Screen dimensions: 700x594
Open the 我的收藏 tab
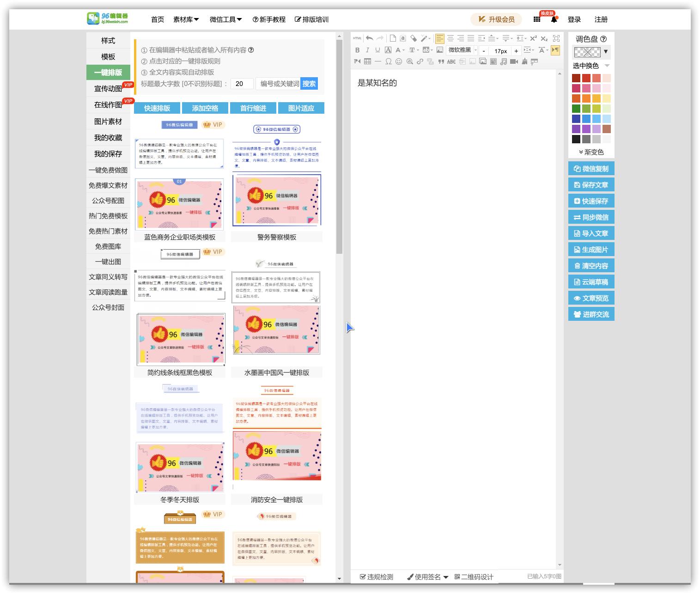click(x=108, y=138)
